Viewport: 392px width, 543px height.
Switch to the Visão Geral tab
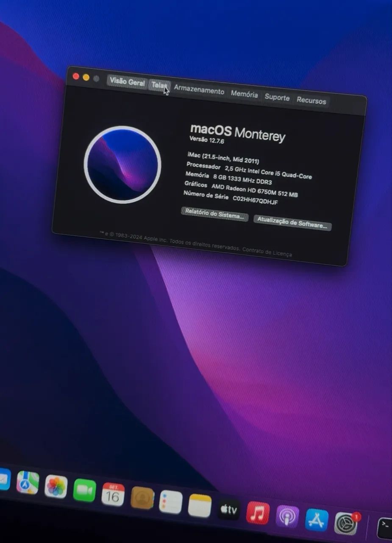coord(127,83)
